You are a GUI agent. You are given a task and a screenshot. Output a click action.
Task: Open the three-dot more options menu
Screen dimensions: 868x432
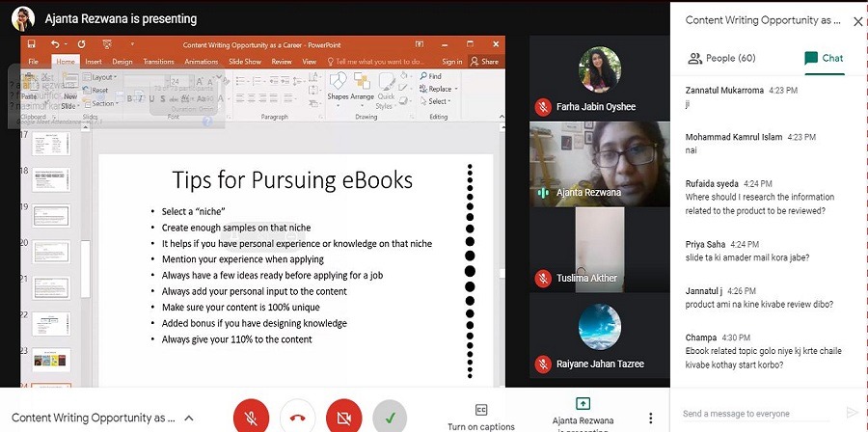click(x=651, y=418)
